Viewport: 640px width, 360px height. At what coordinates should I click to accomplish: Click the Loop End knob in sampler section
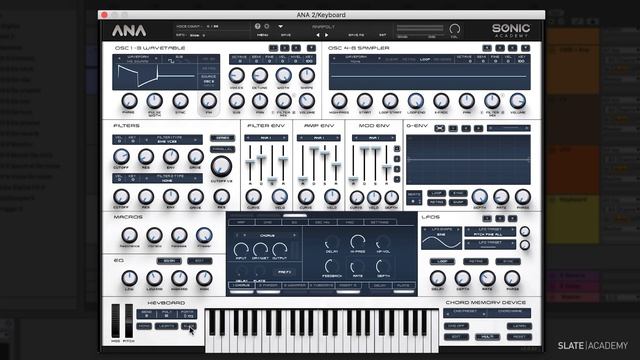tap(416, 101)
